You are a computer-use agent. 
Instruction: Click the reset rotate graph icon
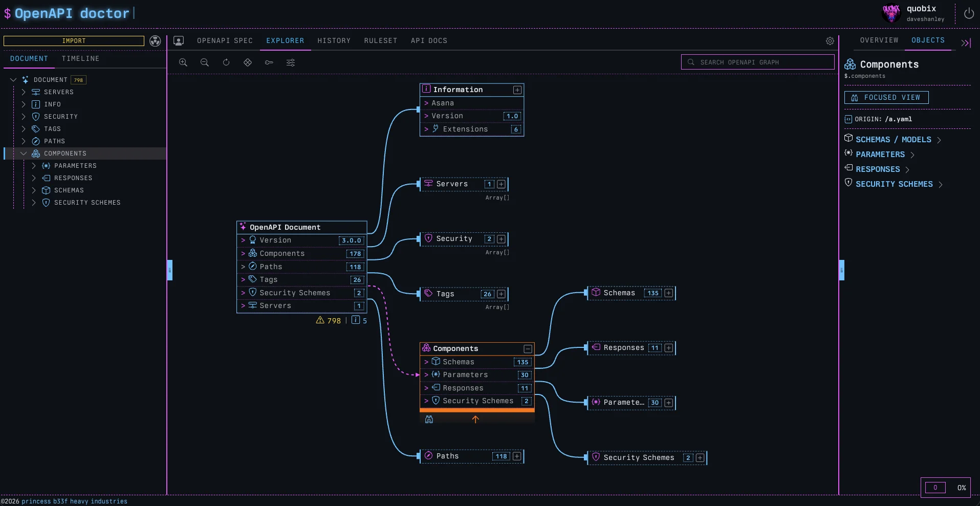226,62
